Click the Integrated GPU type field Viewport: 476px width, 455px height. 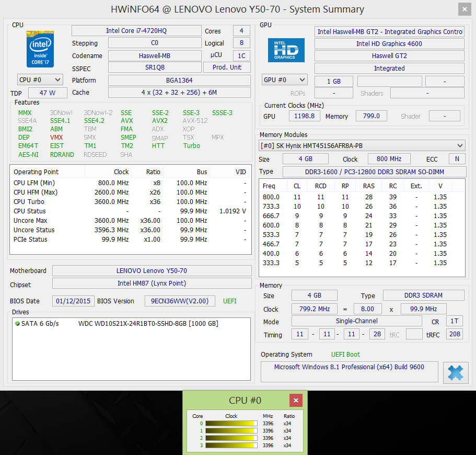point(389,68)
